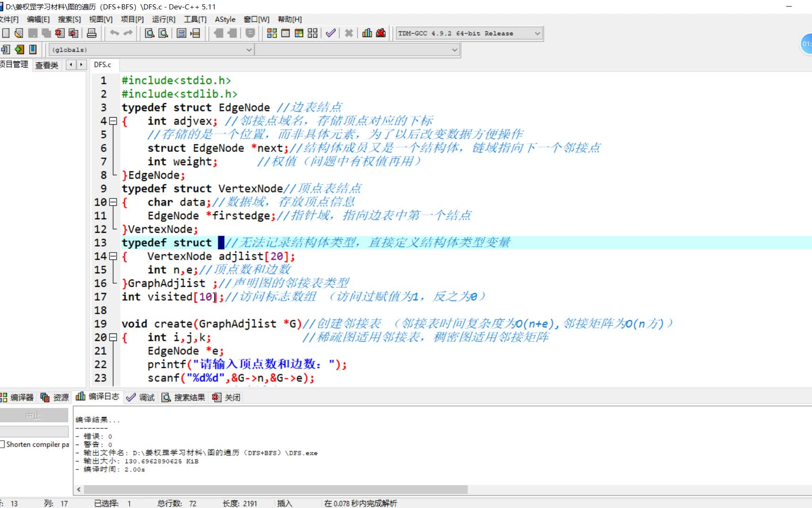The height and width of the screenshot is (508, 812).
Task: Click the Profile analysis bar-chart icon
Action: tap(367, 33)
